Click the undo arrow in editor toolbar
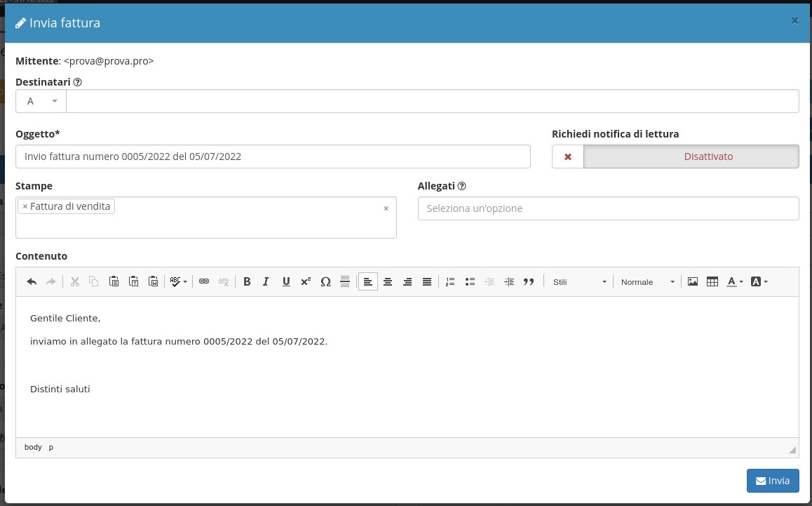Viewport: 812px width, 506px height. coord(32,282)
